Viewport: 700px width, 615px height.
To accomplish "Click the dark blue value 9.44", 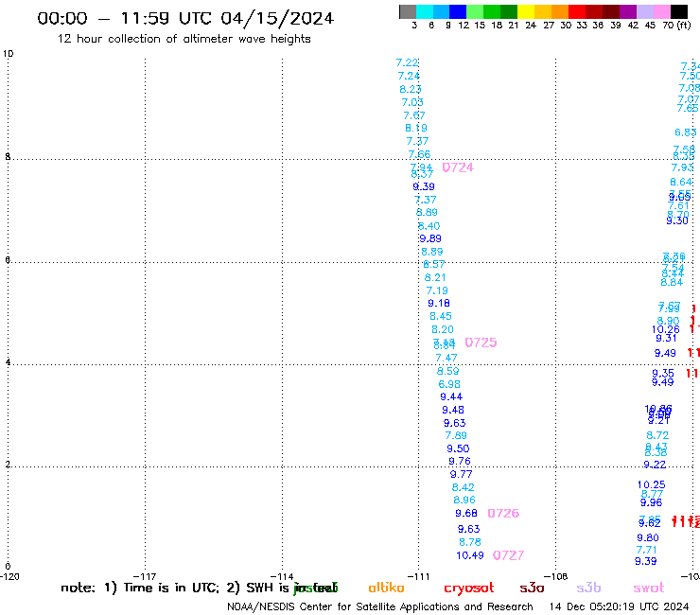I will click(451, 397).
